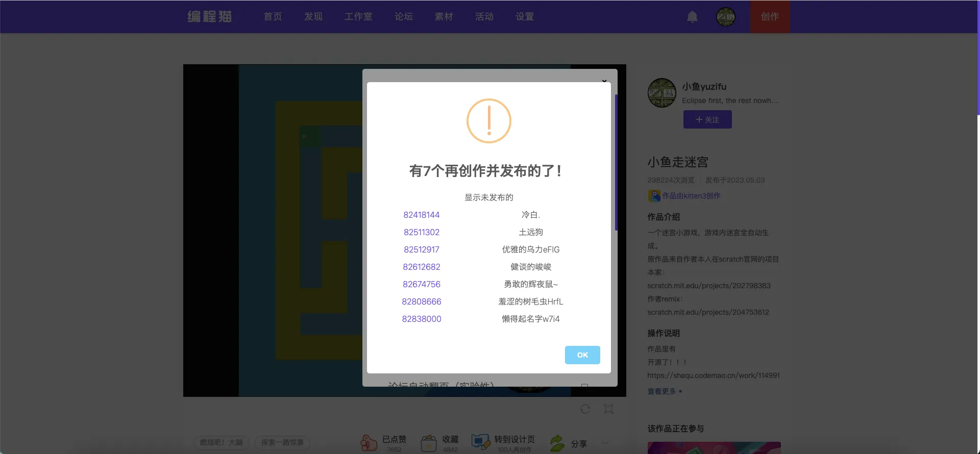Open the 素材 nav item
This screenshot has height=454, width=980.
point(444,17)
